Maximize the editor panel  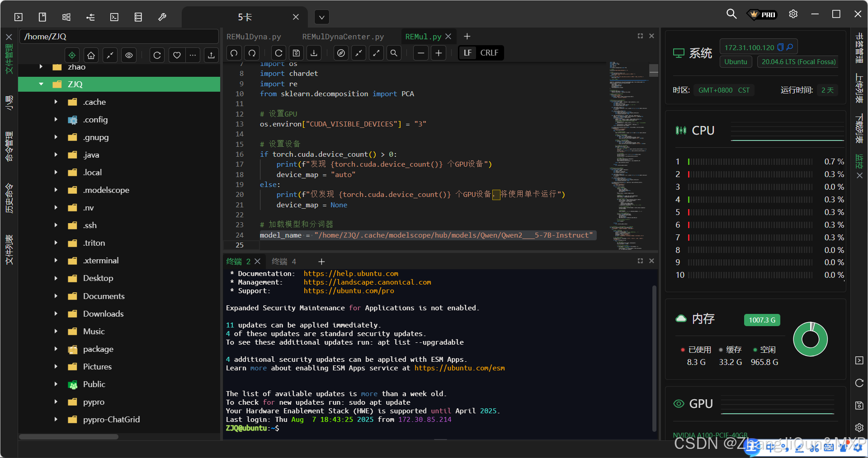coord(640,36)
